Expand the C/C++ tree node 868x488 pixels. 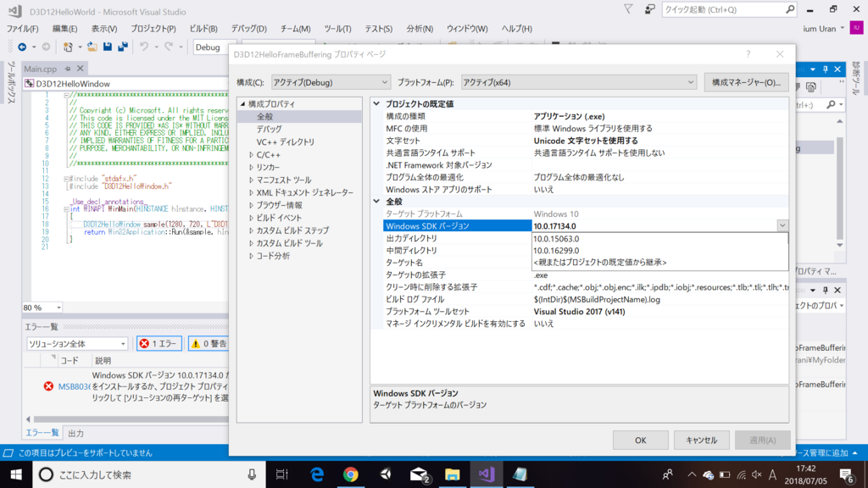[x=251, y=155]
